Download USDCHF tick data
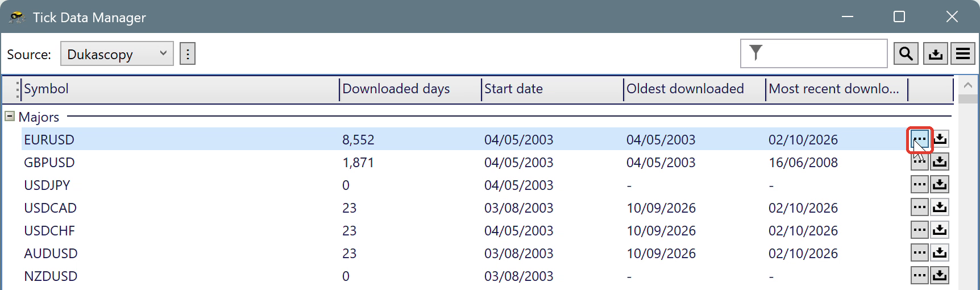 coord(940,230)
